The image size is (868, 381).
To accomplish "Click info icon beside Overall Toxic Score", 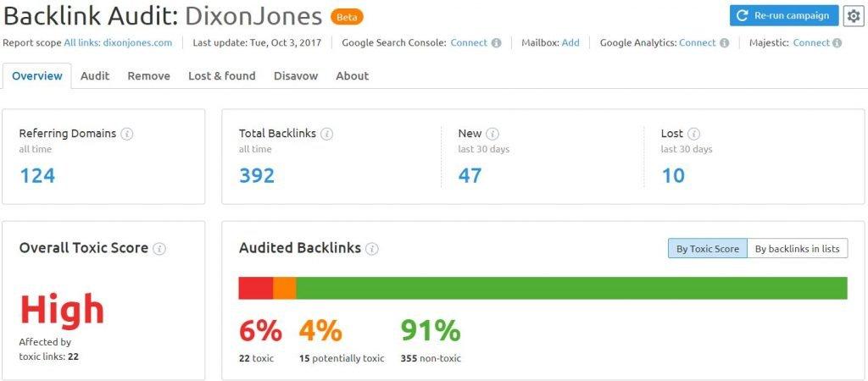I will (x=159, y=248).
